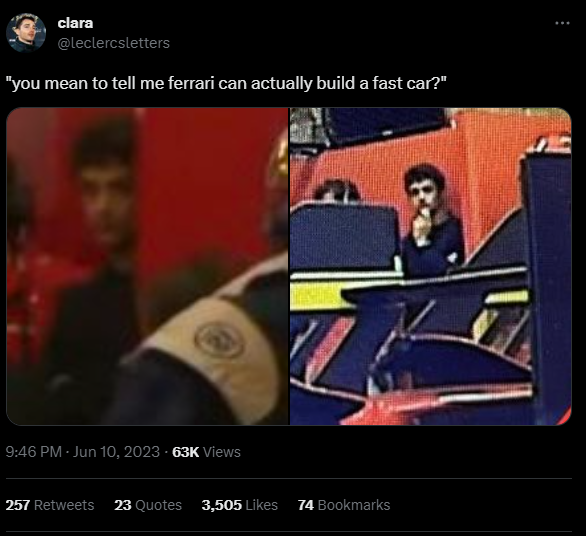
Task: Open the right photo of man behind monitors
Action: click(x=431, y=266)
